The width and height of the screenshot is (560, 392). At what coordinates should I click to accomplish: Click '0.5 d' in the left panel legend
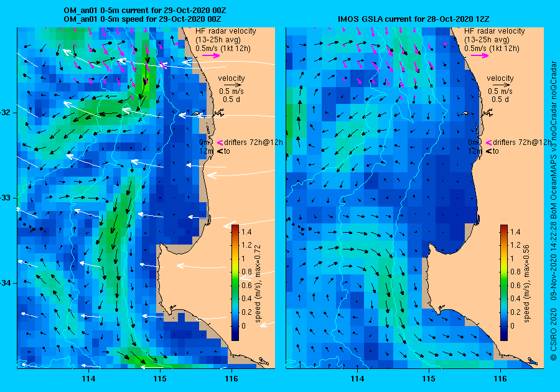click(x=231, y=100)
